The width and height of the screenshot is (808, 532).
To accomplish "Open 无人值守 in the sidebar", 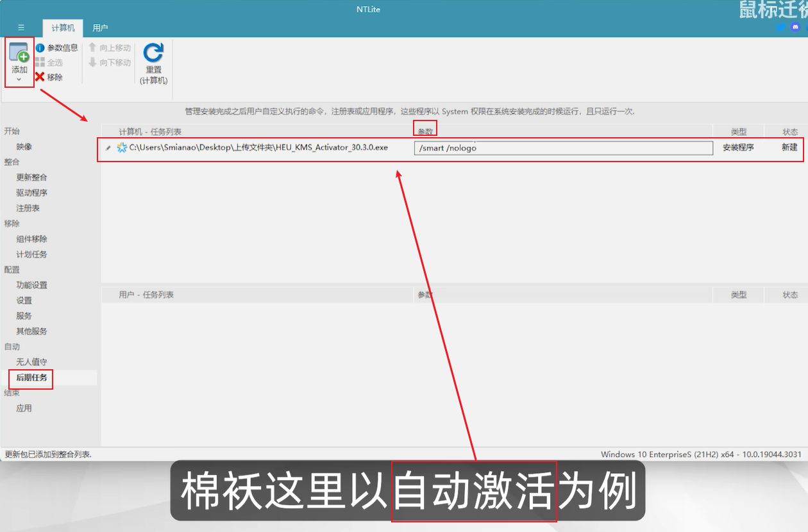I will point(31,362).
